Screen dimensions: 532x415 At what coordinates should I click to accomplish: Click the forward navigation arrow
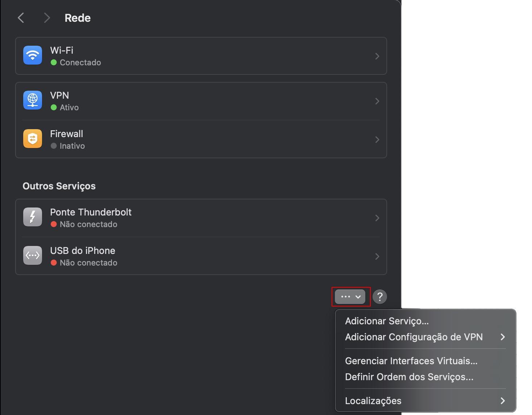[x=47, y=17]
